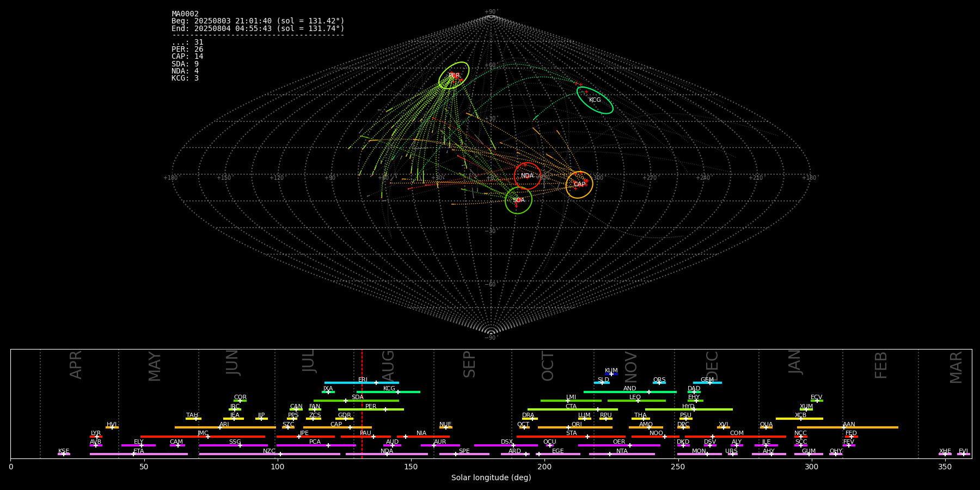
Task: Select the LYR shower marker
Action: (96, 437)
